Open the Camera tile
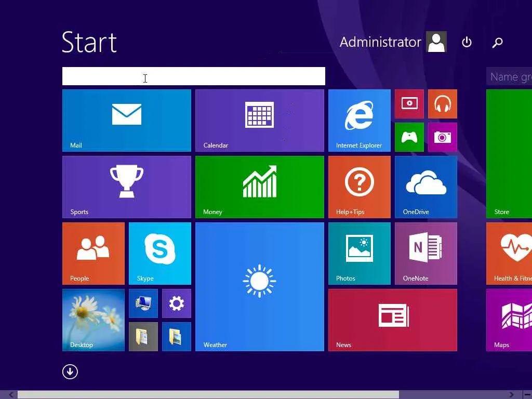The image size is (532, 399). tap(443, 137)
